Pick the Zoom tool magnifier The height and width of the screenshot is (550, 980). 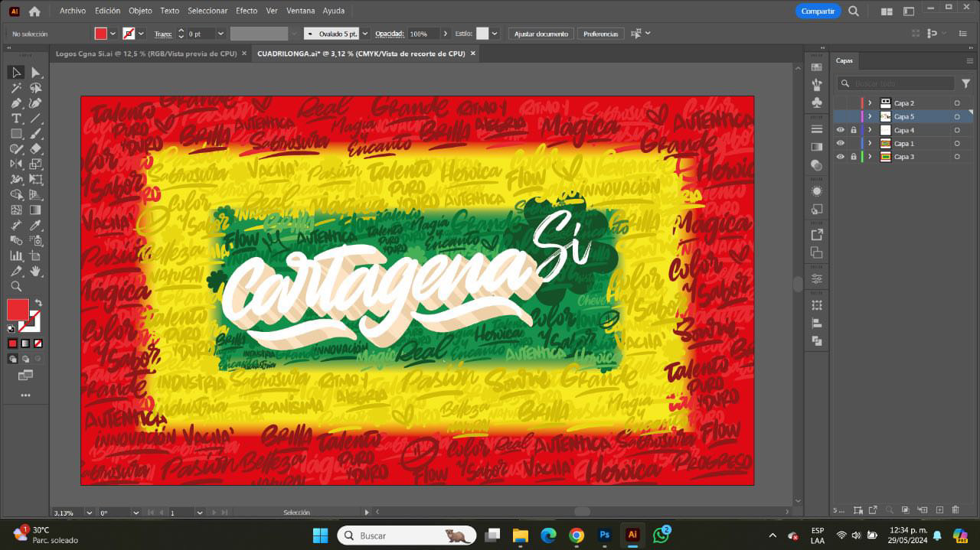pyautogui.click(x=16, y=286)
